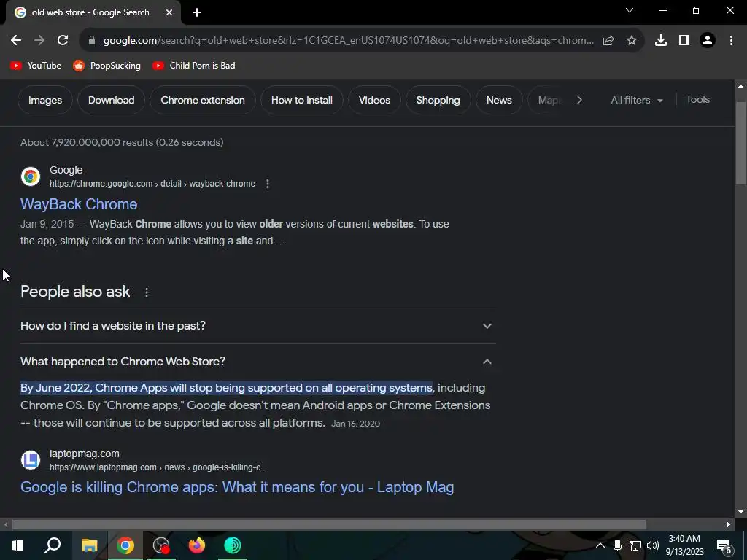Click the volume speaker tray icon
The width and height of the screenshot is (747, 560).
coord(653,545)
